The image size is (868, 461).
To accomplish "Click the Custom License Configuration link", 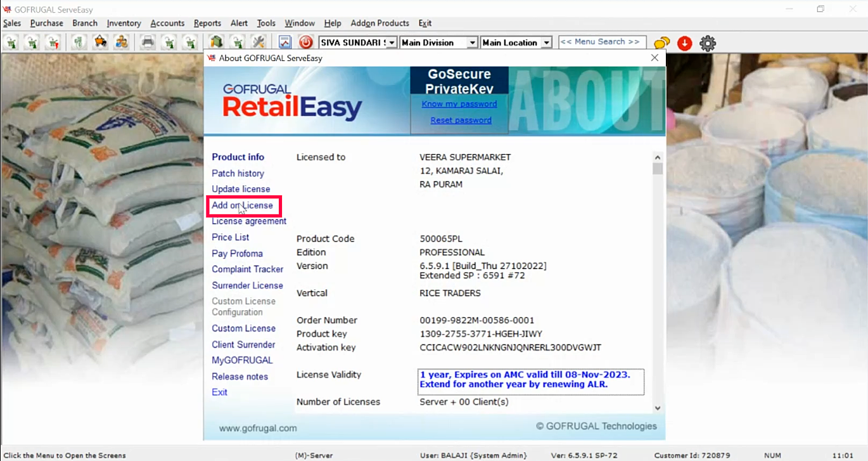I will [x=243, y=306].
